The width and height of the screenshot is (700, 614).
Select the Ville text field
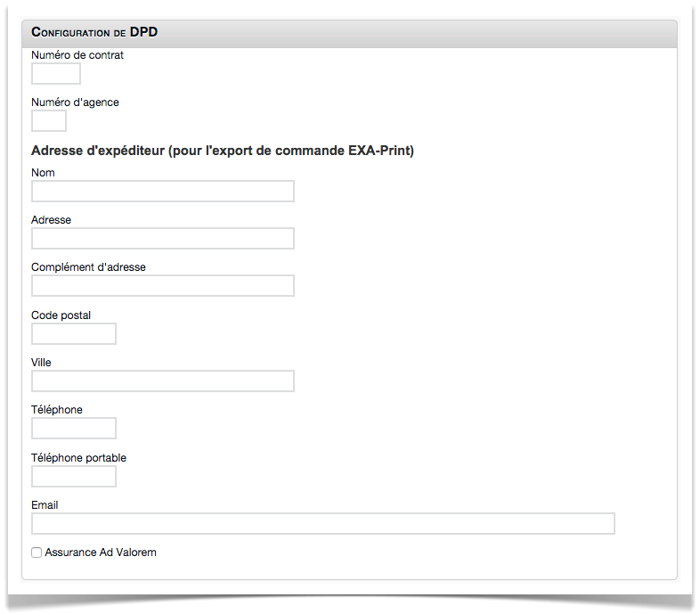tap(162, 381)
